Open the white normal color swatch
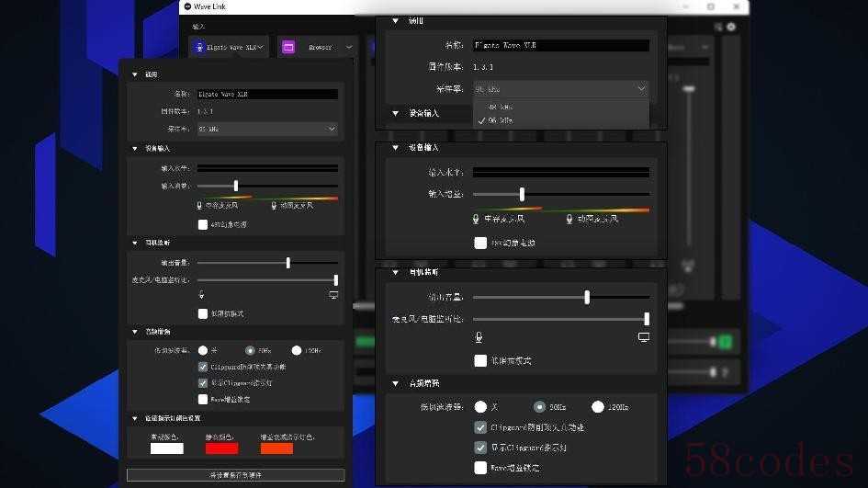This screenshot has height=488, width=868. 166,448
